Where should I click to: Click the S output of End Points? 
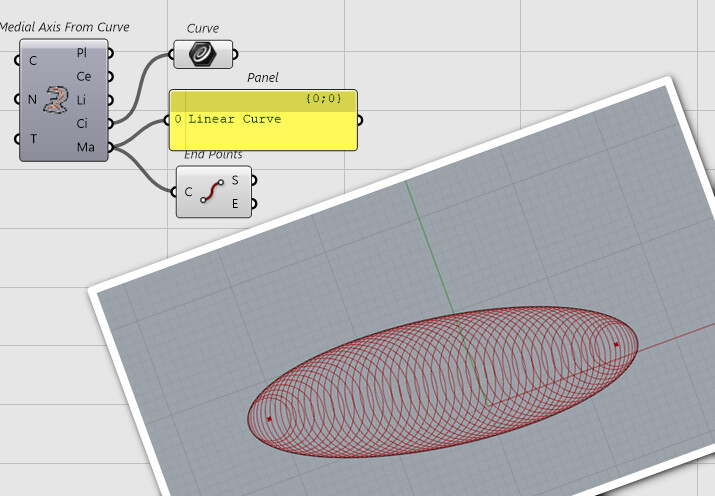point(235,180)
